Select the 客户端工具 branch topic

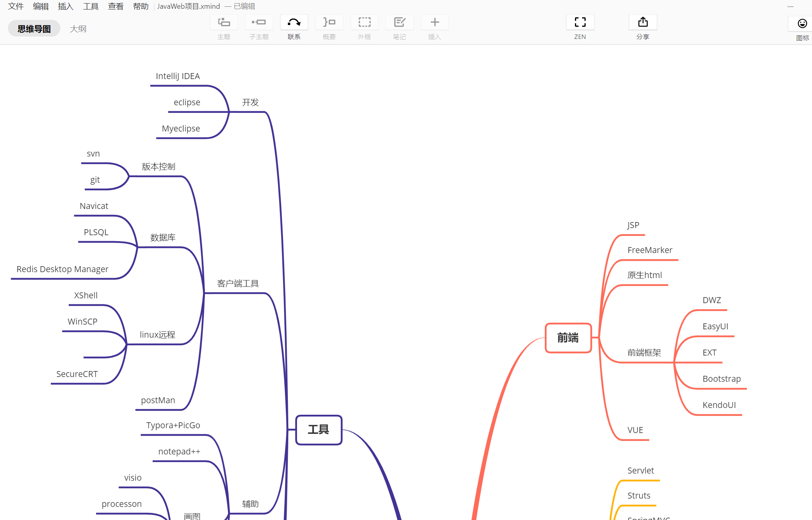(x=238, y=284)
